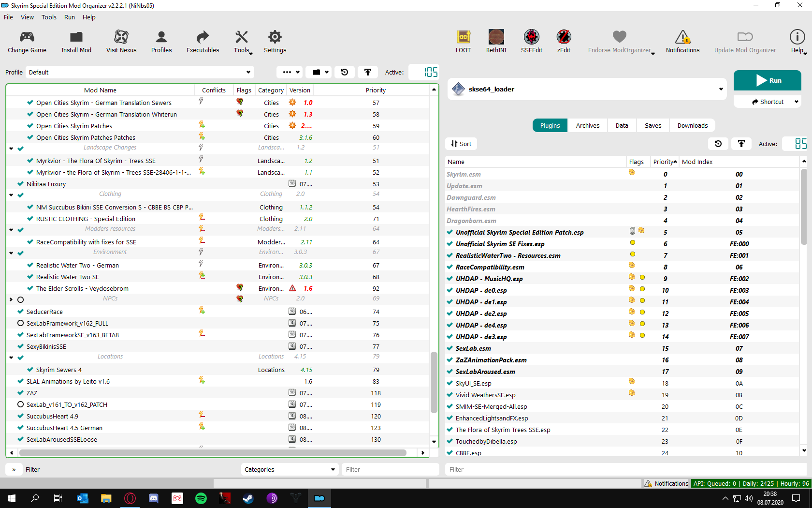Open the Help toolbar icon
Image resolution: width=812 pixels, height=508 pixels.
(x=797, y=37)
